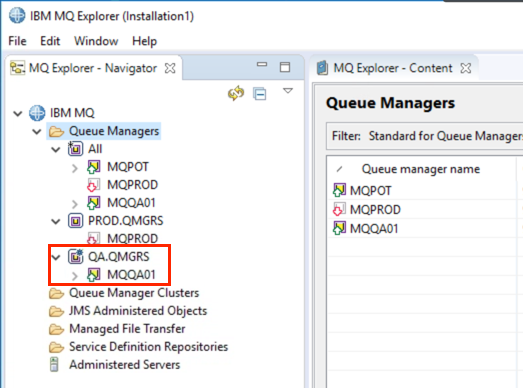Select MQPROD under the All set
Image resolution: width=523 pixels, height=388 pixels.
point(132,185)
